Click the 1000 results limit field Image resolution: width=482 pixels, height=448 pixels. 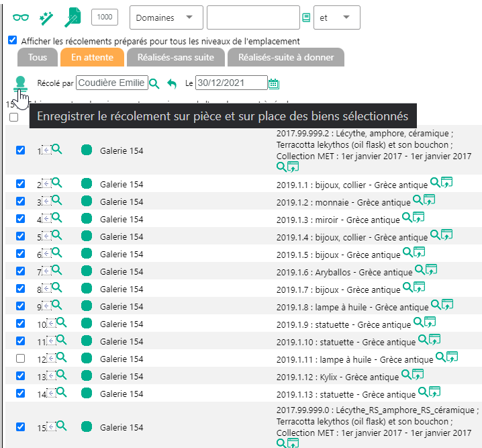click(x=104, y=17)
